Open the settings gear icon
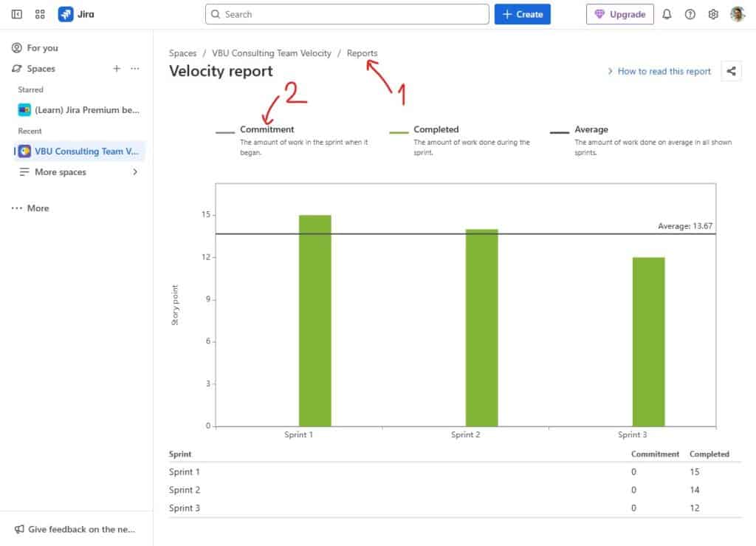 coord(713,14)
